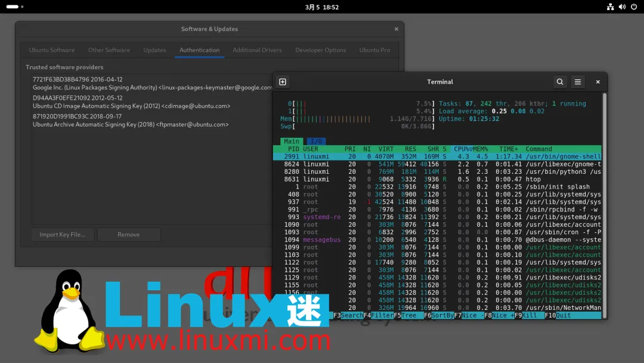Open the Terminal hamburger menu
This screenshot has height=363, width=644.
tap(577, 82)
